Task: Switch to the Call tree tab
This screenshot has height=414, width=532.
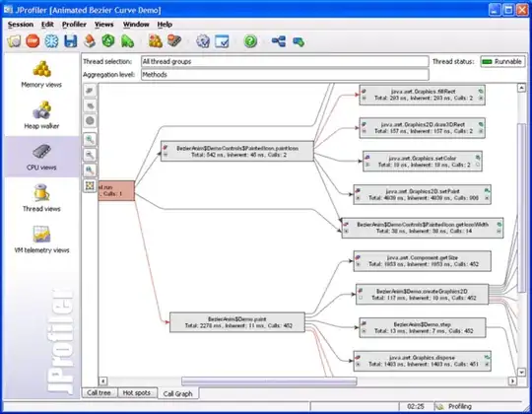Action: (100, 392)
